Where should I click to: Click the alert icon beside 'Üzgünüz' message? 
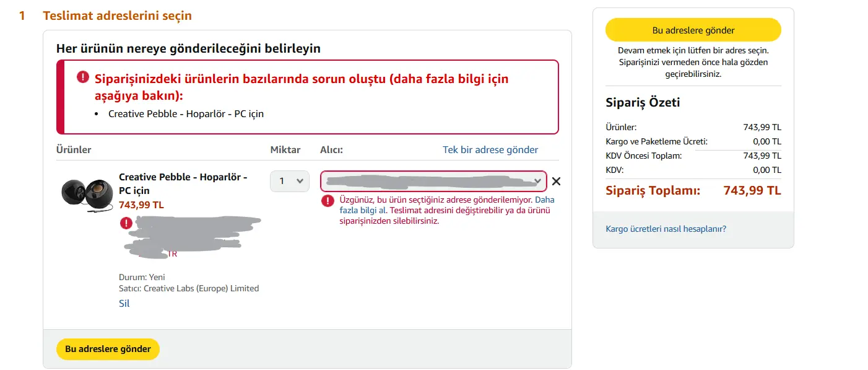pyautogui.click(x=328, y=201)
